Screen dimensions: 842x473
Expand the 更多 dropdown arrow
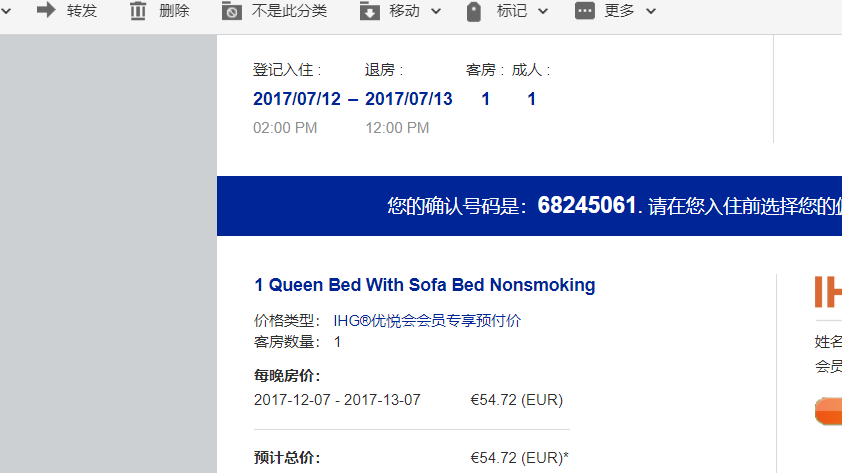coord(651,11)
